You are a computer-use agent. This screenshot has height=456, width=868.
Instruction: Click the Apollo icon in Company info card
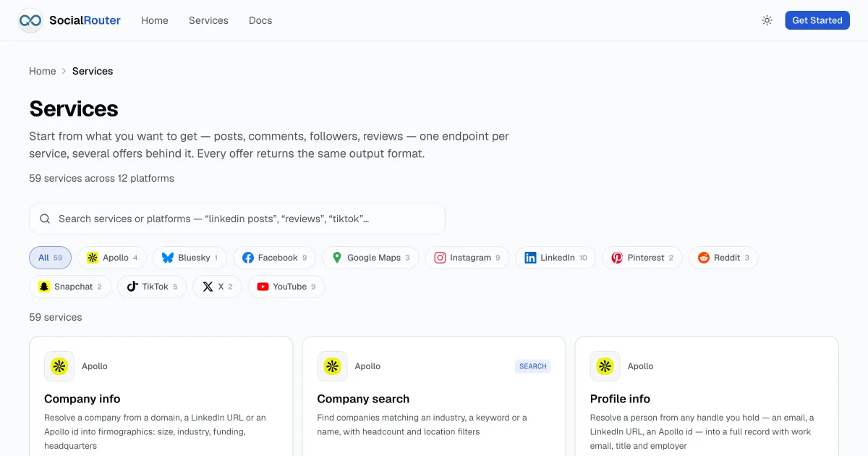(59, 366)
